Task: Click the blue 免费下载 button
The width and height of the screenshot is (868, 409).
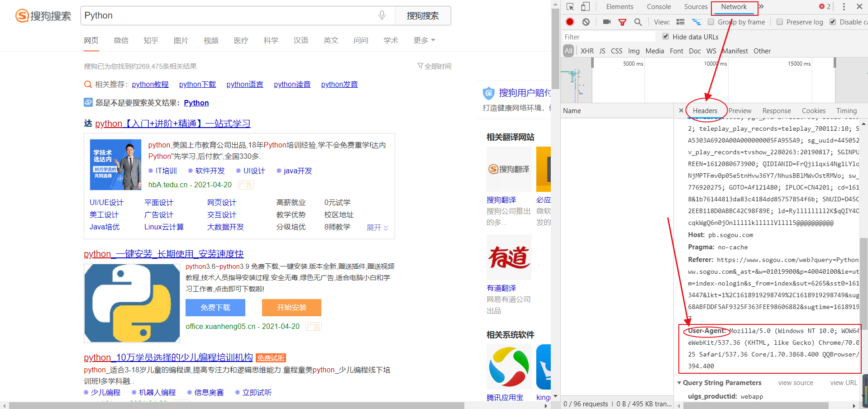Action: click(215, 308)
